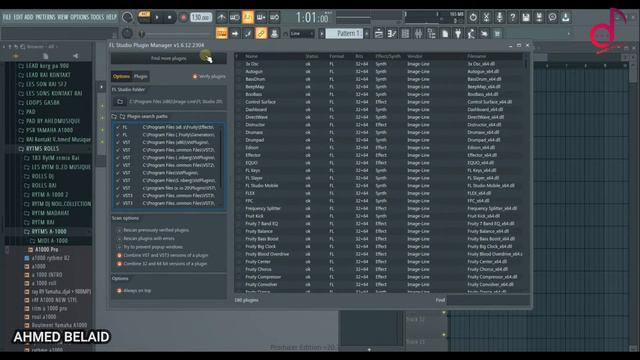Click the save project floppy icon

[x=526, y=17]
